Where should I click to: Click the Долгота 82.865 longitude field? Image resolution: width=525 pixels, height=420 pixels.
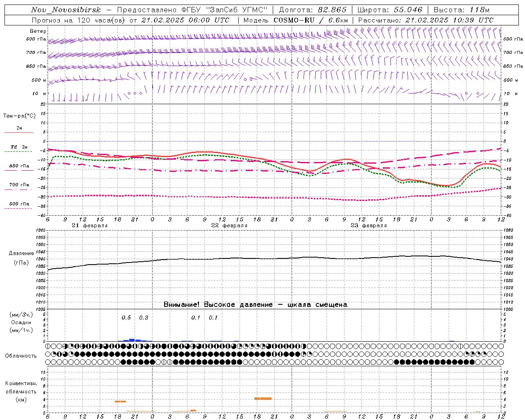313,10
